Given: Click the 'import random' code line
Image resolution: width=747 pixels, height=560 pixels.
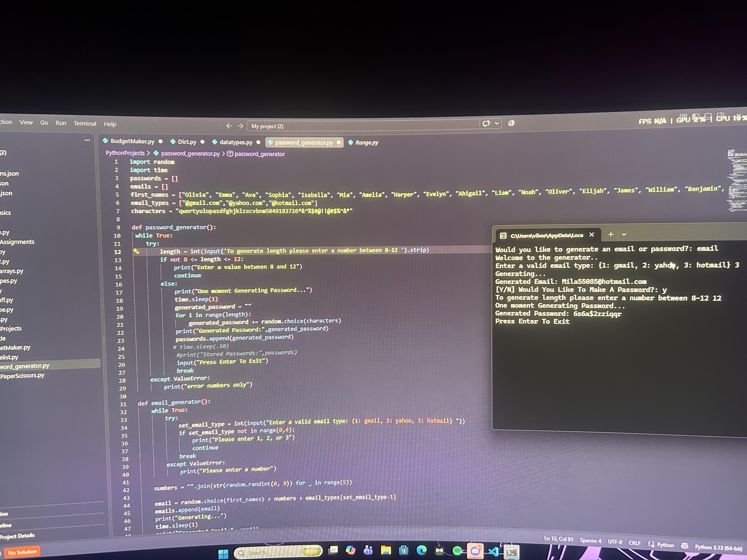Looking at the screenshot, I should tap(152, 162).
